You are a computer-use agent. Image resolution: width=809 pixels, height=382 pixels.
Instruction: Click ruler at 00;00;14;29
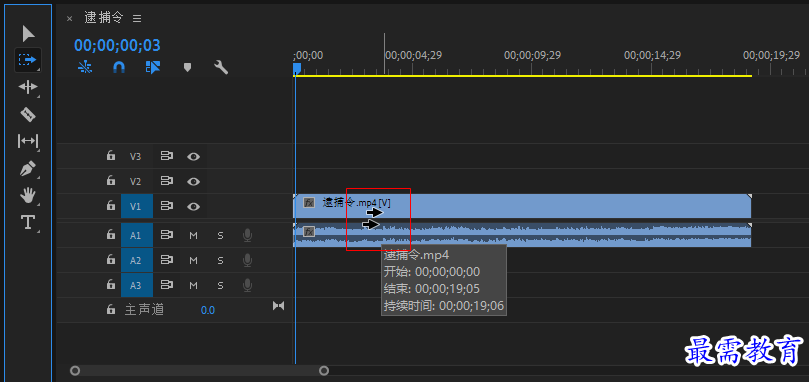click(652, 55)
